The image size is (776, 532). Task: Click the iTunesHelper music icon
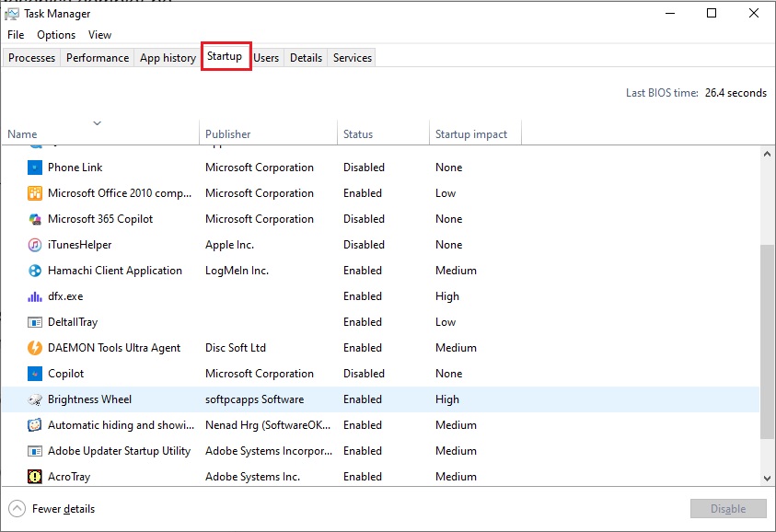click(x=35, y=245)
